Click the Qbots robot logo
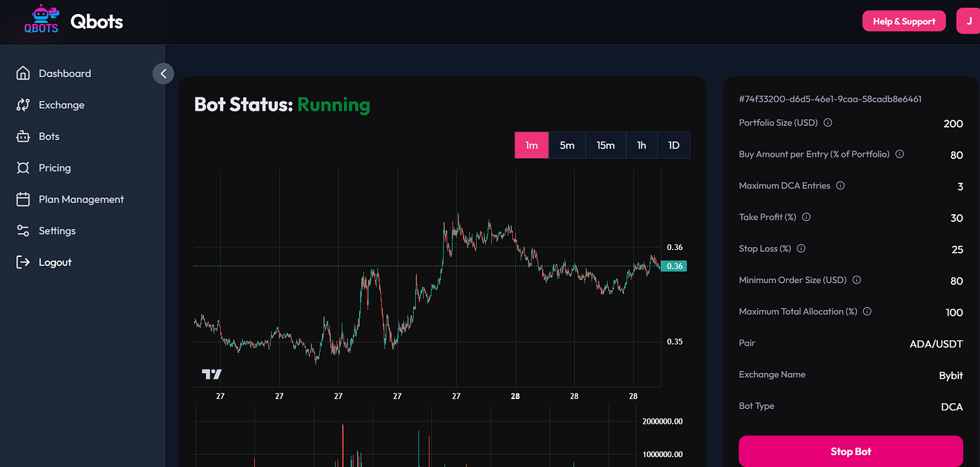The image size is (980, 467). 41,20
